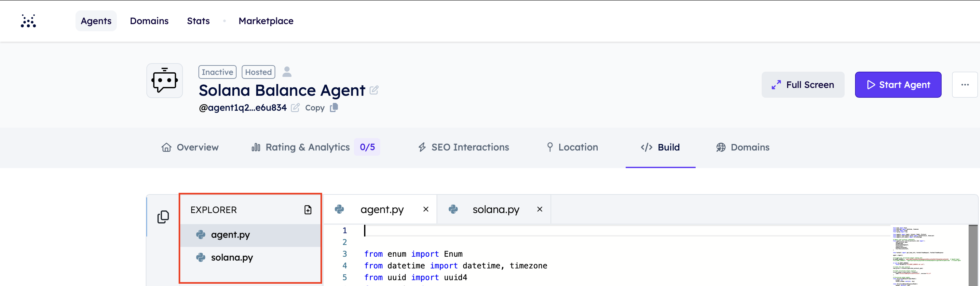Viewport: 980px width, 286px height.
Task: Click the Agentverse logo icon
Action: [28, 21]
